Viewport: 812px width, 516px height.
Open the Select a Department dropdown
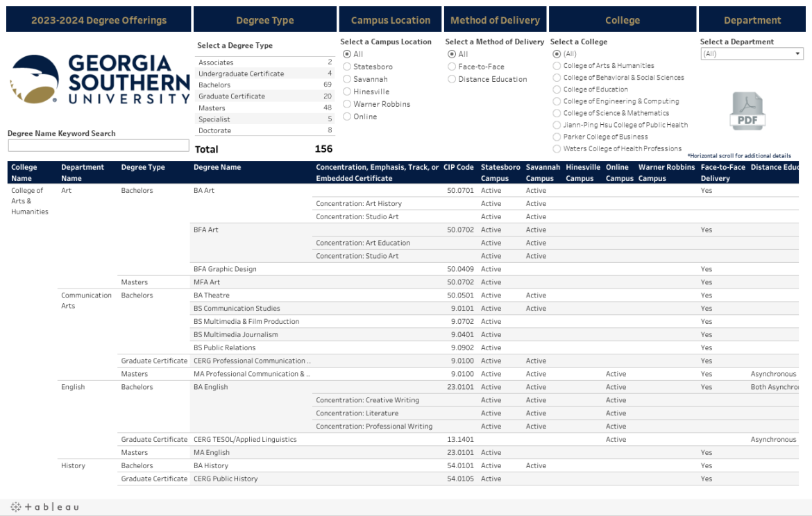751,53
